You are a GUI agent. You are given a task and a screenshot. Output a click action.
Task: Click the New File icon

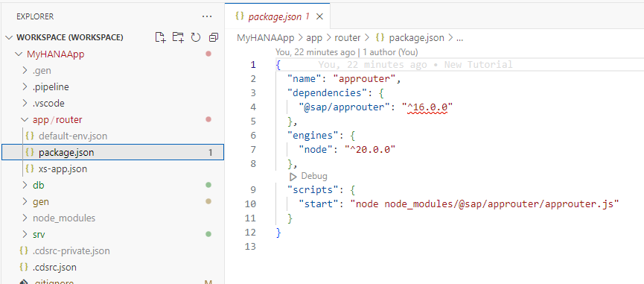point(160,37)
